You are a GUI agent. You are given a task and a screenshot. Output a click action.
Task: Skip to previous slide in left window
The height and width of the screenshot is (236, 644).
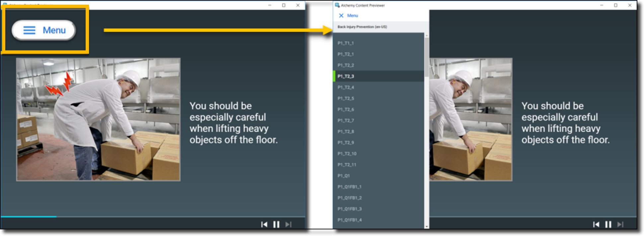click(264, 224)
